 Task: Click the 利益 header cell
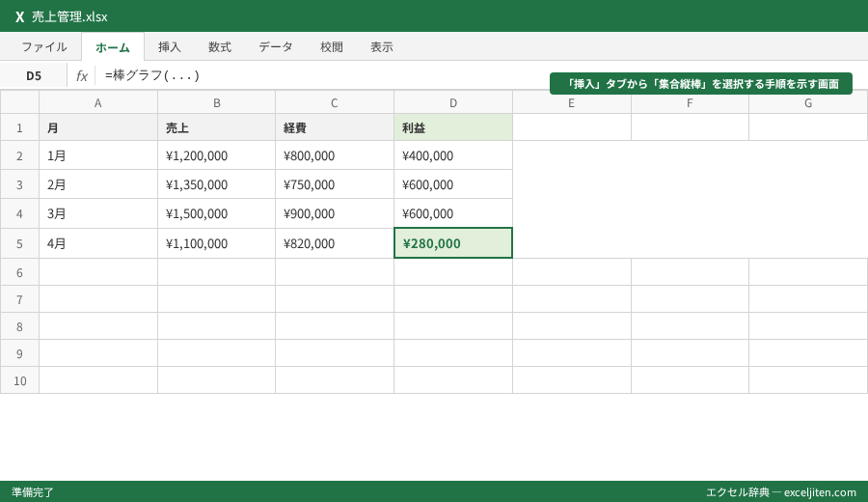pos(453,127)
